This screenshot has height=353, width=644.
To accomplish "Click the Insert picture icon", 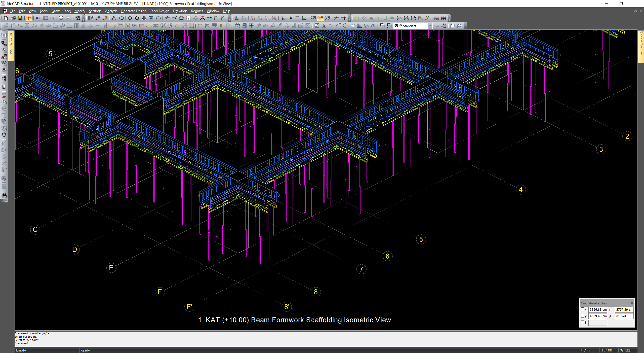I will pos(317,26).
